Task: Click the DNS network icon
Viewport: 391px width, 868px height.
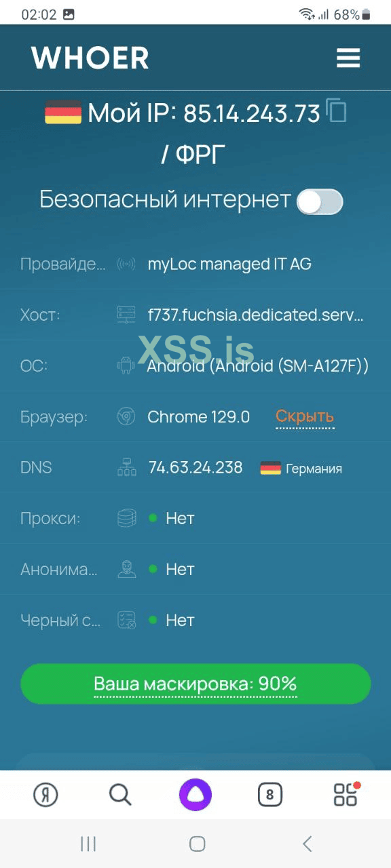Action: tap(126, 467)
